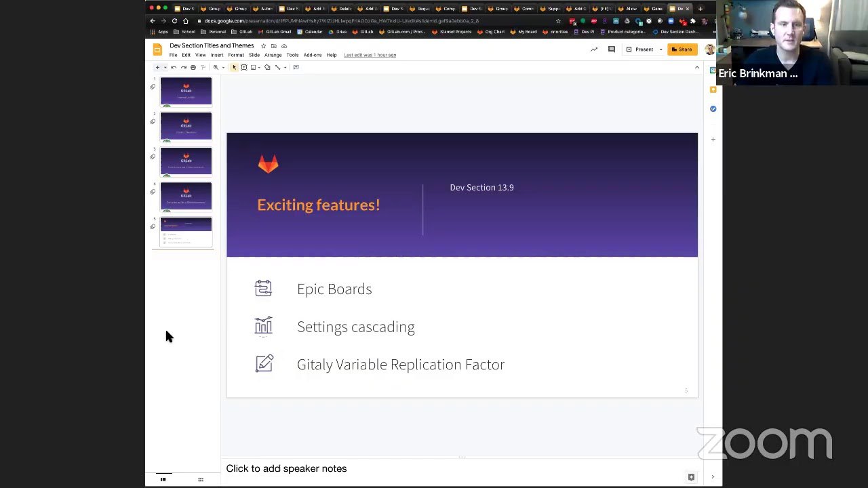
Task: Reload the page in Chrome
Action: click(x=174, y=21)
